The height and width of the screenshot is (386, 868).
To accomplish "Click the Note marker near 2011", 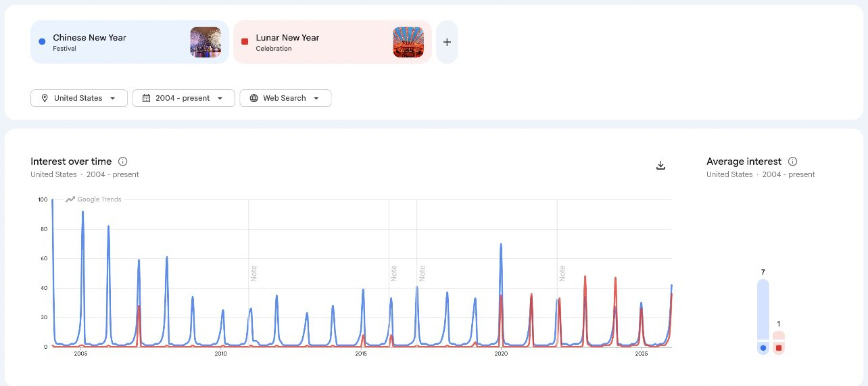I will [254, 273].
